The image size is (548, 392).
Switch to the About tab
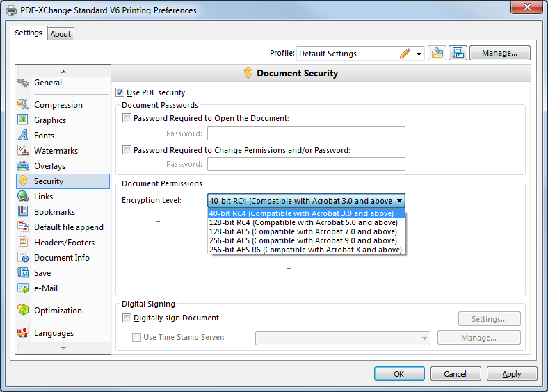[x=61, y=34]
